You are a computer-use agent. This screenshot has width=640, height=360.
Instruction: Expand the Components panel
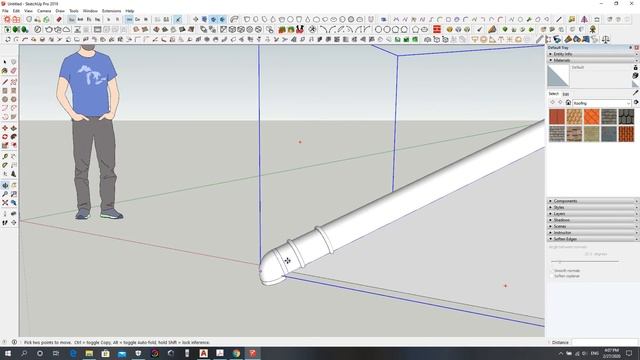point(593,201)
